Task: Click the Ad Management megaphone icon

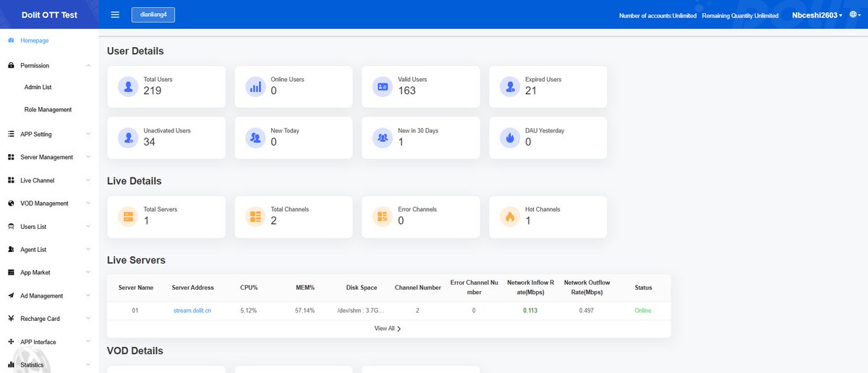Action: click(x=11, y=296)
